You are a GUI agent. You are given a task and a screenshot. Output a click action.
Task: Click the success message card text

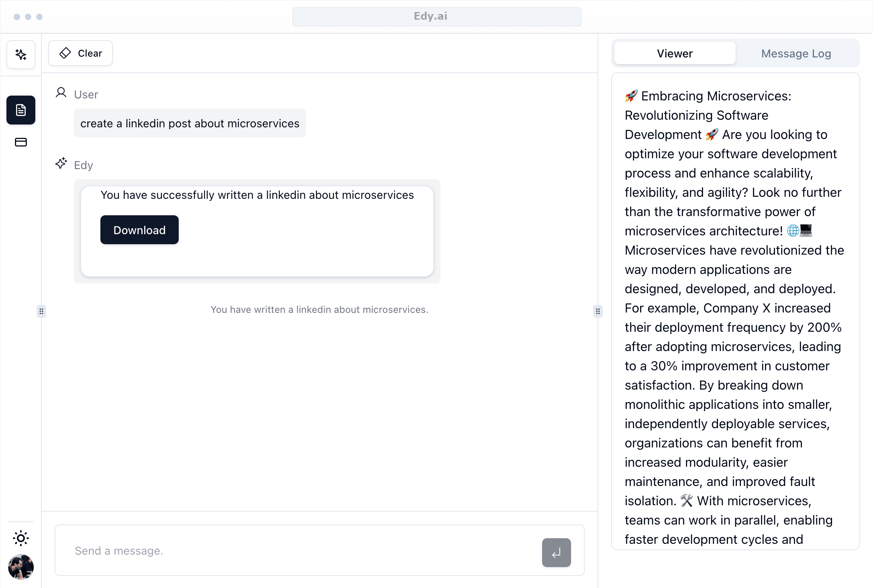(x=257, y=195)
